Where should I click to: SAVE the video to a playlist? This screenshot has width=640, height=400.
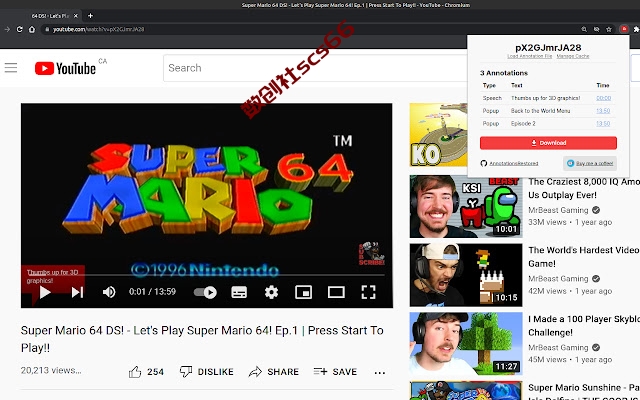click(x=335, y=372)
